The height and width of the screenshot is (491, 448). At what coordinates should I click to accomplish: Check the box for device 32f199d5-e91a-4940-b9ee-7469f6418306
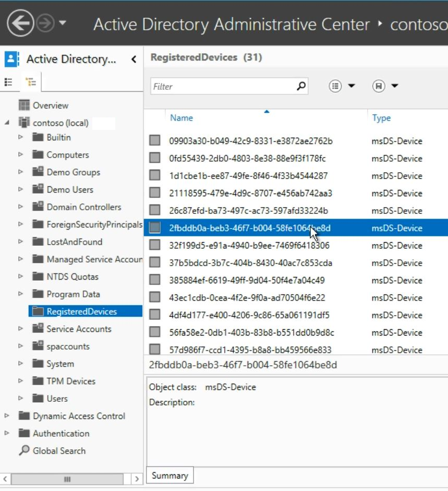tap(155, 245)
